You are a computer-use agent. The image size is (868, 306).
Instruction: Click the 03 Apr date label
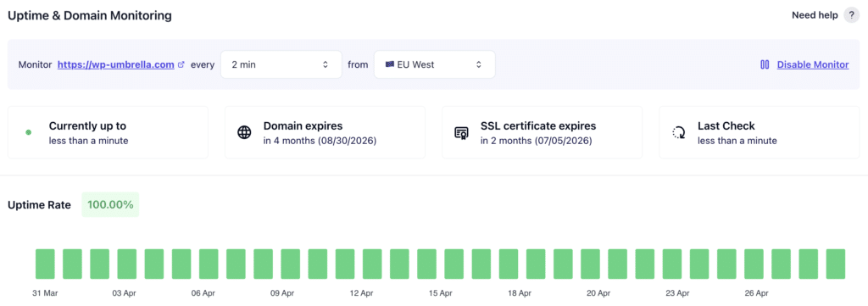click(124, 292)
